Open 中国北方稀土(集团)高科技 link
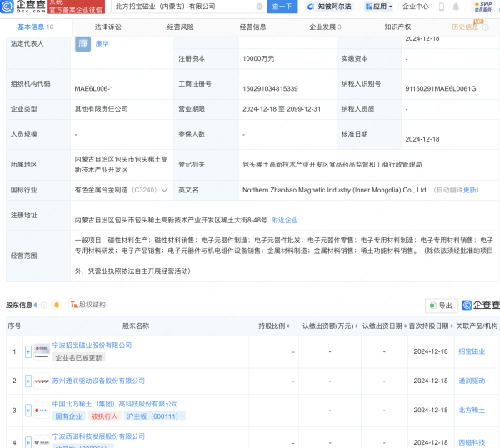Viewport: 500px width, 448px height. 115,404
